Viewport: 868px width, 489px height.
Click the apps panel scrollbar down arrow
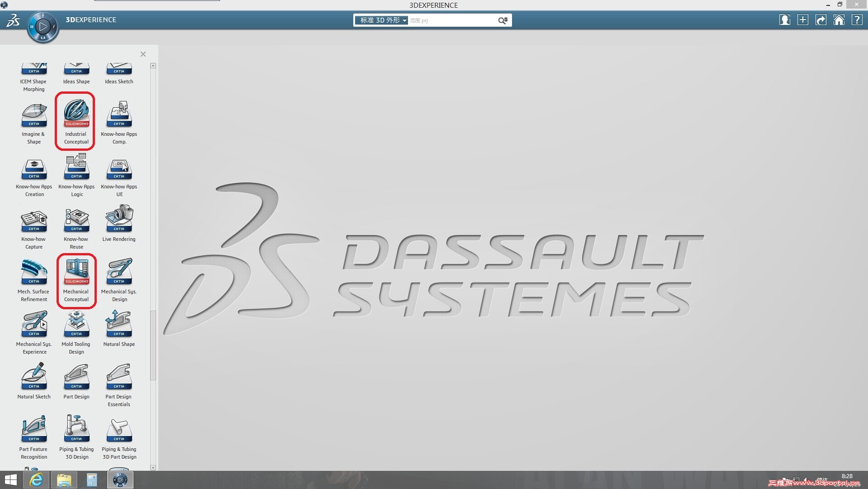click(153, 467)
